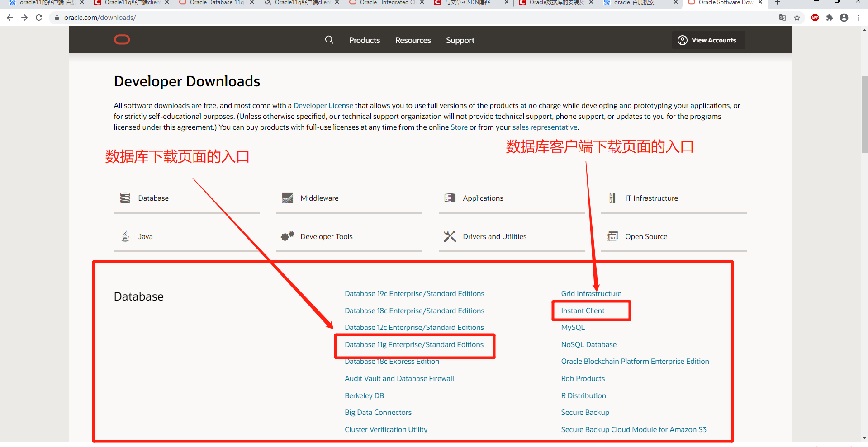Open Database 19c Enterprise/Standard Editions link
The height and width of the screenshot is (447, 868).
[x=414, y=293]
